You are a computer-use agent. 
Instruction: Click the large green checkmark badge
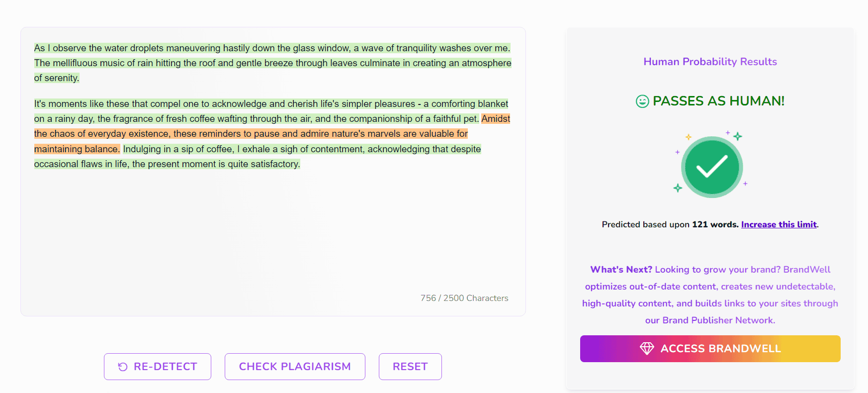pos(711,167)
